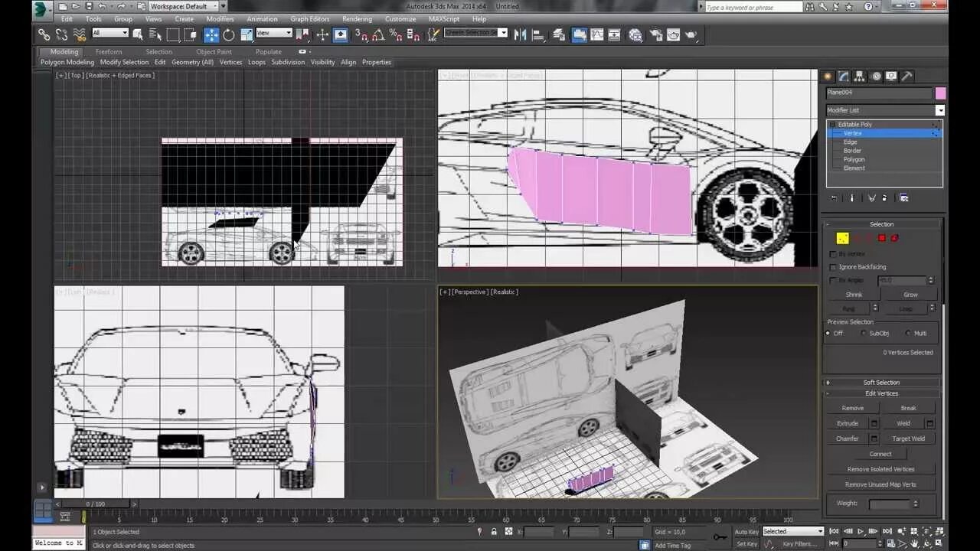Select SubObj preview selection radio button
Screen dimensions: 980x551
point(864,333)
